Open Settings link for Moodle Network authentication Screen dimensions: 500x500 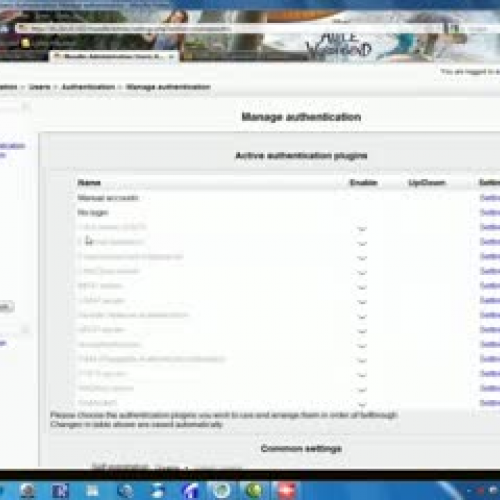click(490, 315)
